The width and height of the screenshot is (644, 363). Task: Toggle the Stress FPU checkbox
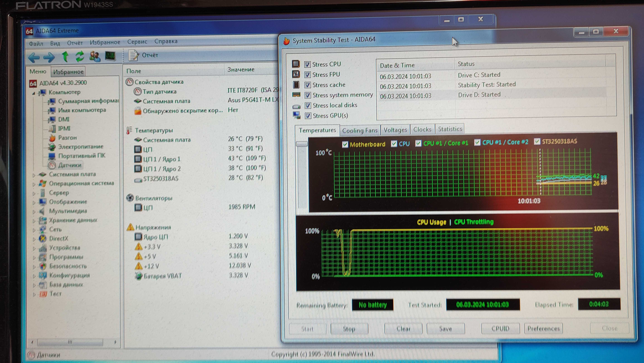coord(307,75)
